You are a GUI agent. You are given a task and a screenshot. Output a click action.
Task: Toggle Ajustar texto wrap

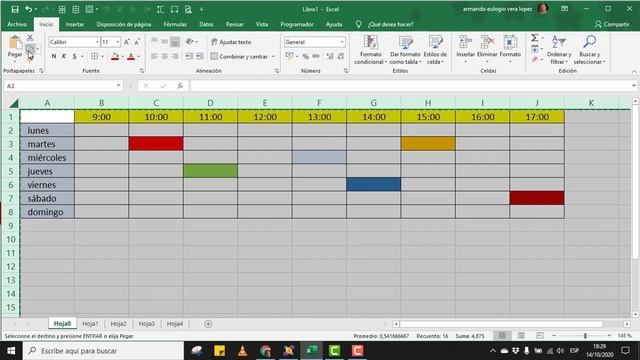[x=231, y=42]
